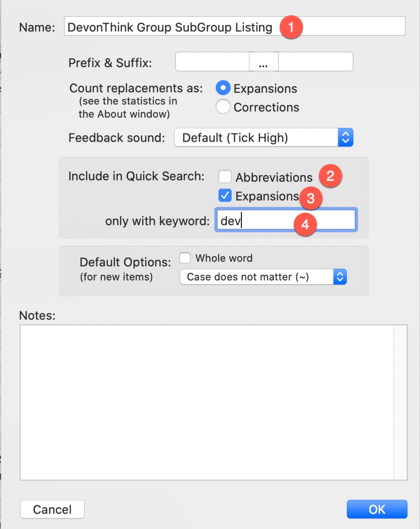Enable Abbreviations in Quick Search
Viewport: 420px width, 529px height.
(225, 177)
